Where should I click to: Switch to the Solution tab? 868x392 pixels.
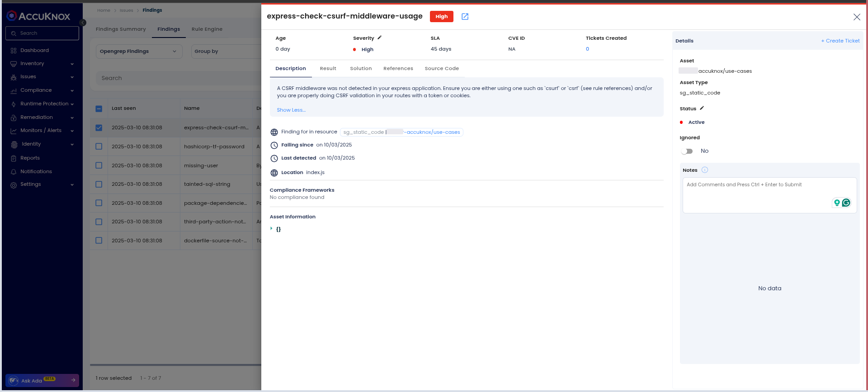[361, 68]
